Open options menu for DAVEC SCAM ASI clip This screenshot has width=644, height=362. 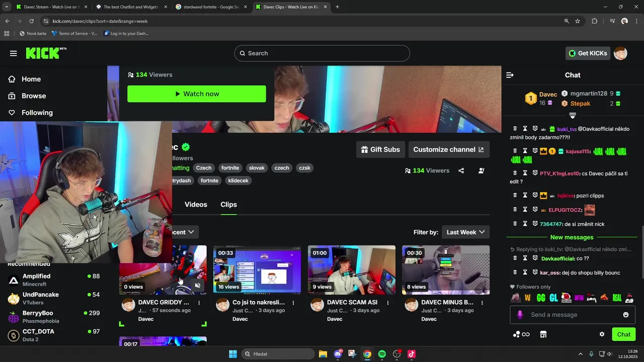pyautogui.click(x=388, y=303)
